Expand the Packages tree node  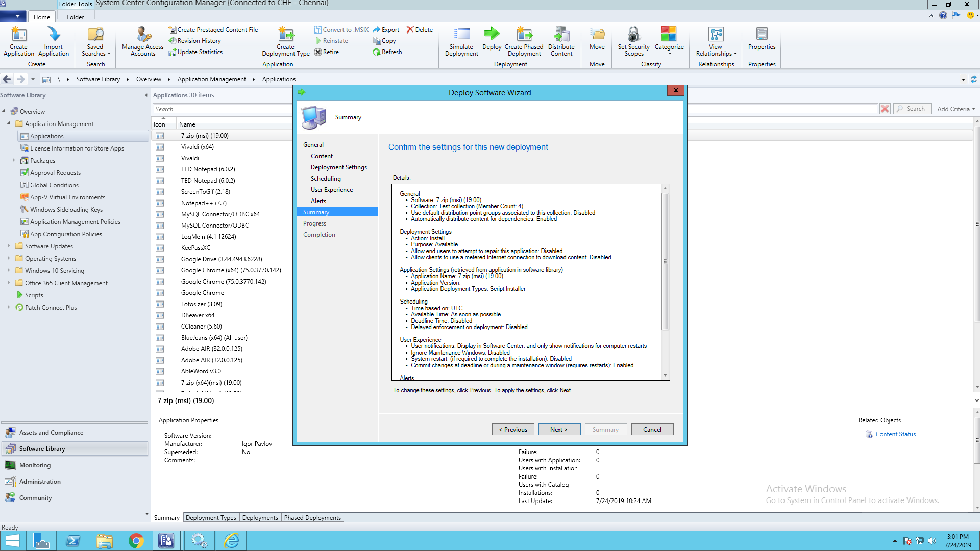coord(14,160)
